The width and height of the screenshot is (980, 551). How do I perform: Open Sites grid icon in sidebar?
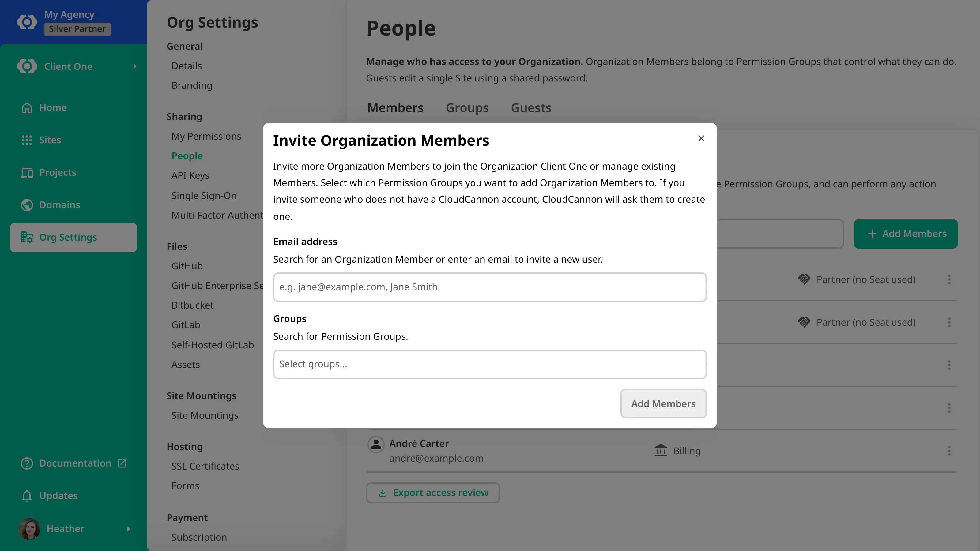[27, 140]
